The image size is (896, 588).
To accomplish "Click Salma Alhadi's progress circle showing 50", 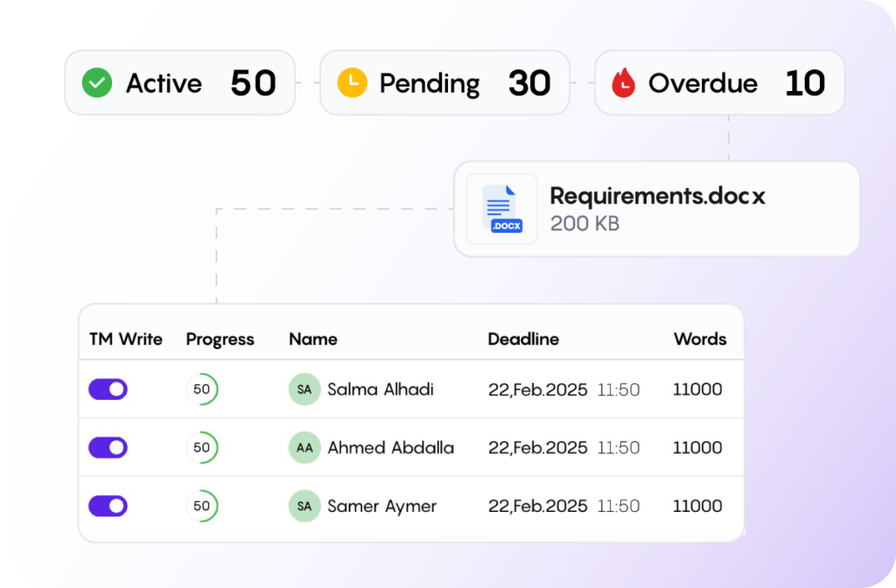I will coord(202,388).
